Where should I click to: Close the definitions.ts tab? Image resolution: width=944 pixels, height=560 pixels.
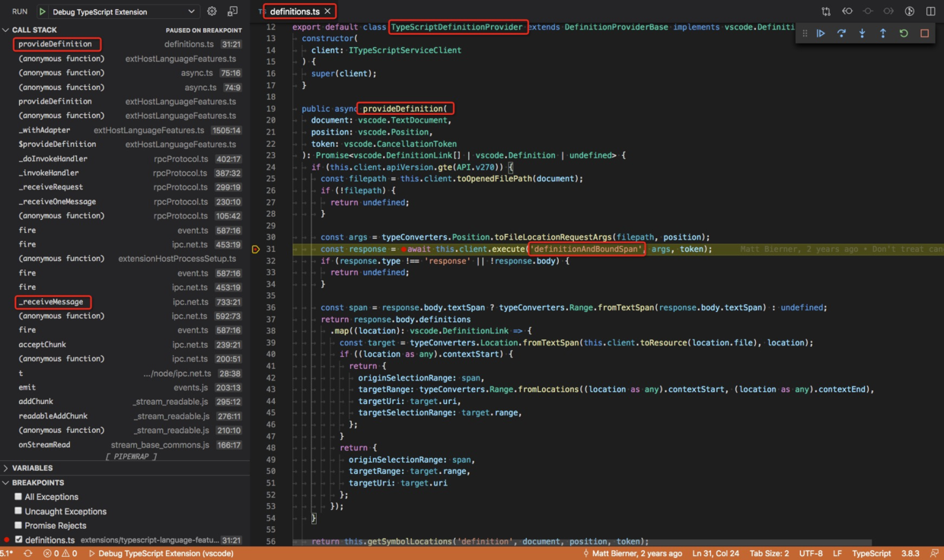click(x=327, y=11)
